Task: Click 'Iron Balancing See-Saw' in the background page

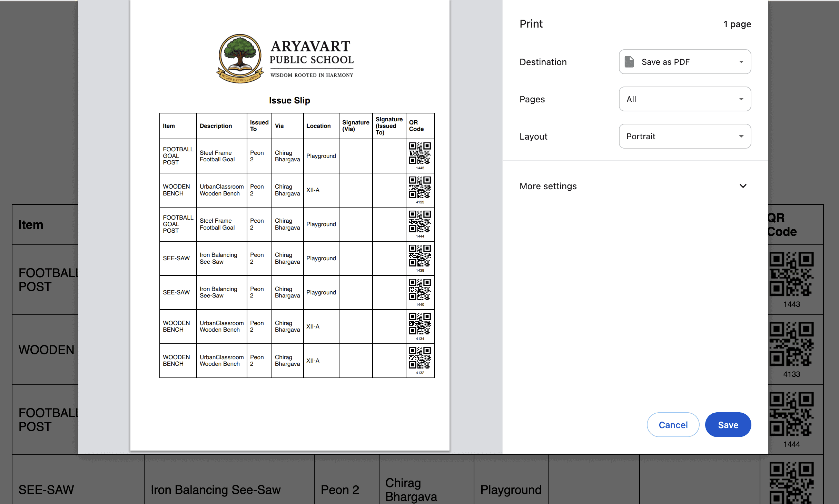Action: click(x=216, y=490)
